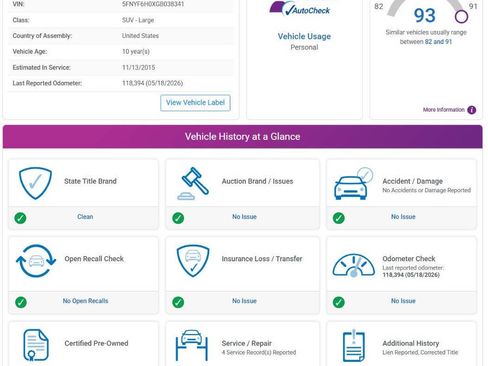Click No Issue under Insurance Loss / Transfer
This screenshot has width=488, height=366.
[x=244, y=301]
